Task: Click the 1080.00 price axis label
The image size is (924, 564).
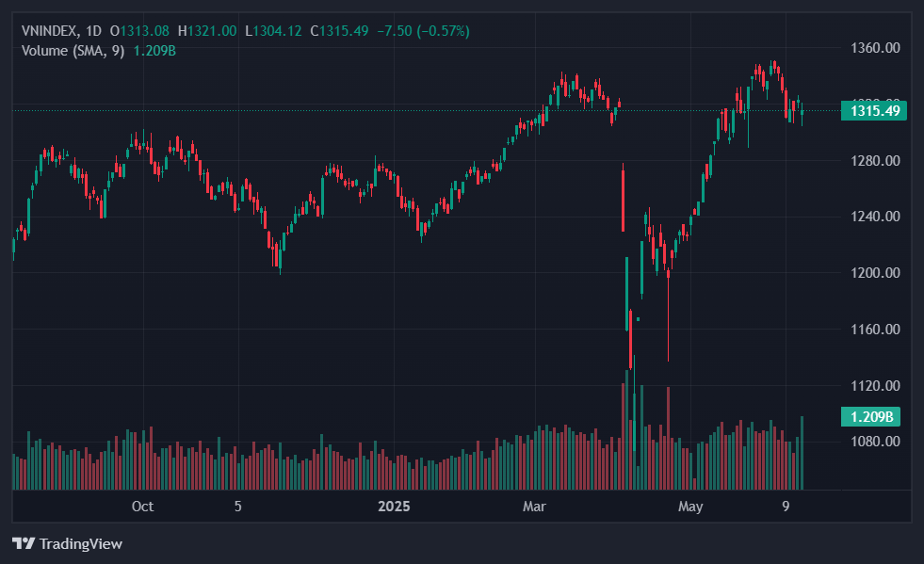Action: [876, 442]
